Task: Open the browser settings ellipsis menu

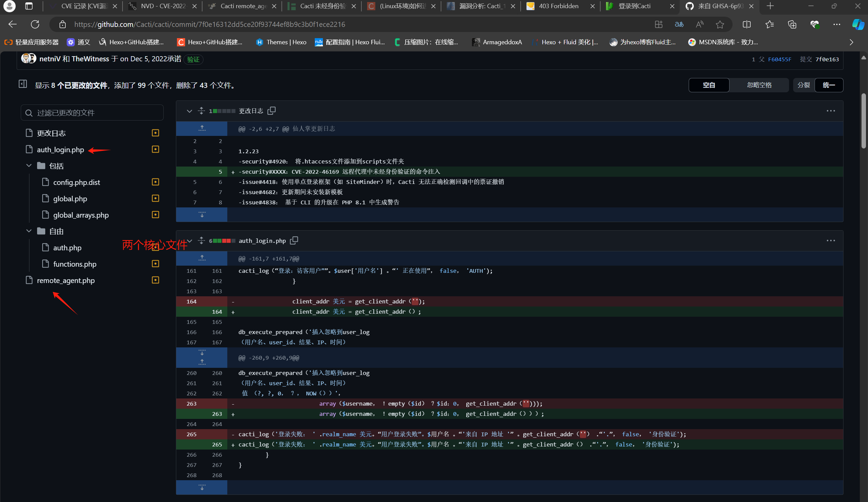Action: click(837, 25)
